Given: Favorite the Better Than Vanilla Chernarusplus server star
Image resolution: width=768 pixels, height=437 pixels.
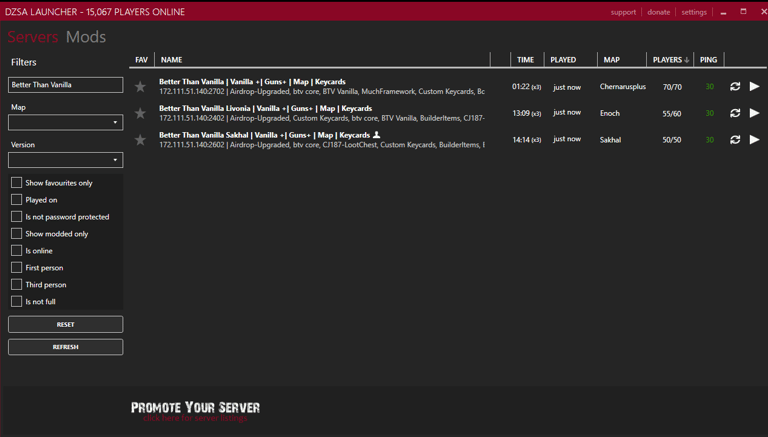Looking at the screenshot, I should [140, 87].
